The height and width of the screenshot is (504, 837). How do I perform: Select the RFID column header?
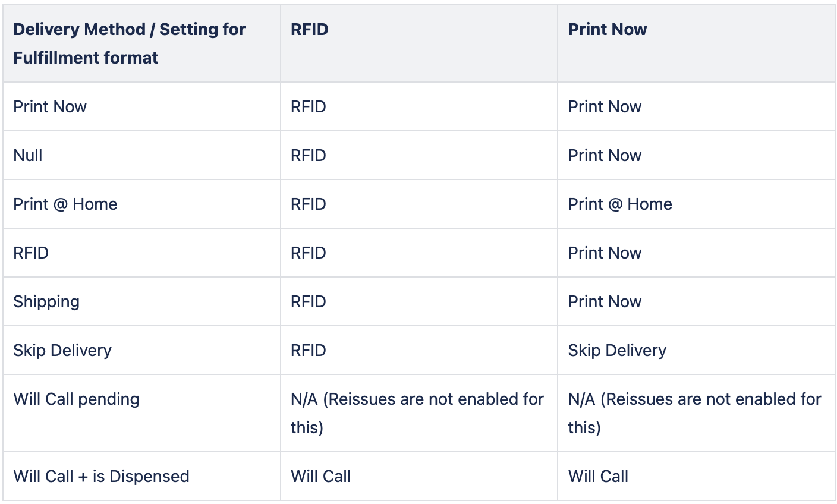(x=309, y=29)
